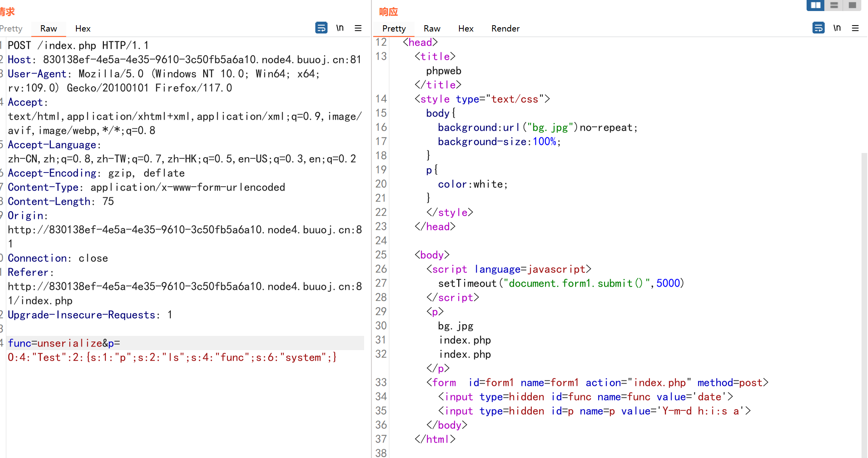
Task: Click the form id=form1 line
Action: click(597, 382)
